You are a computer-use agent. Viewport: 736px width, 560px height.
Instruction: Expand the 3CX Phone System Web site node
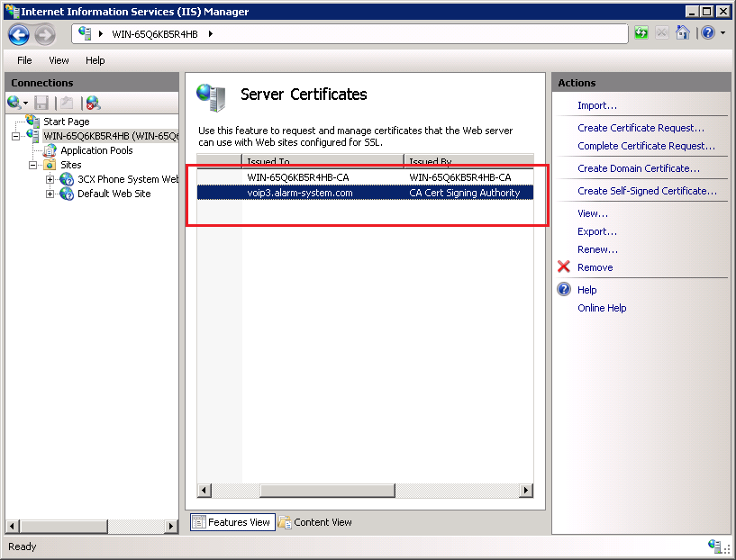click(50, 180)
